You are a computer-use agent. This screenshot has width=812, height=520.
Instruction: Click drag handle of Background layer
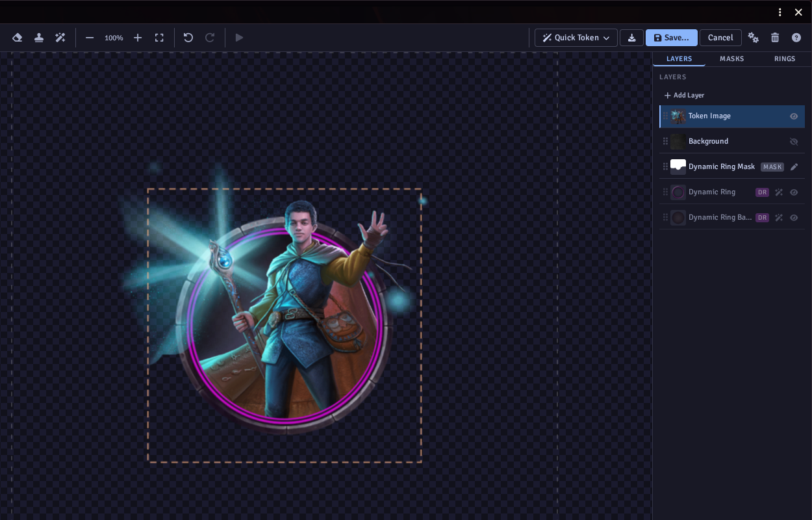point(665,141)
